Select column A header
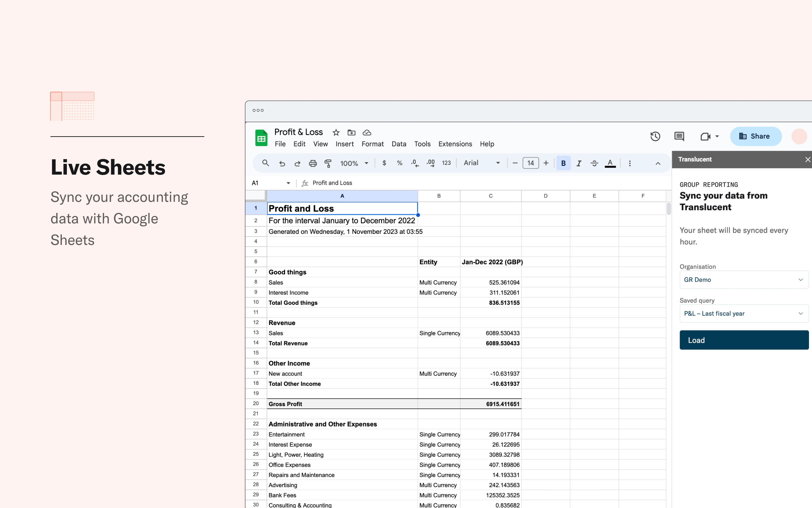 click(342, 196)
